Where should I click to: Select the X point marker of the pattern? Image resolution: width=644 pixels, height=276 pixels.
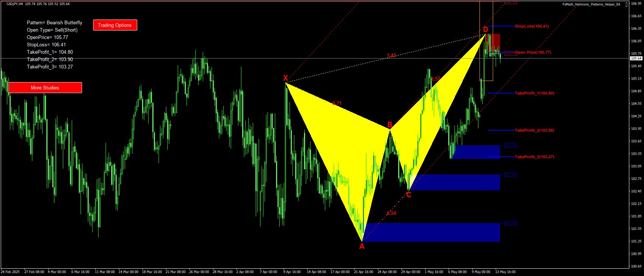pyautogui.click(x=286, y=78)
